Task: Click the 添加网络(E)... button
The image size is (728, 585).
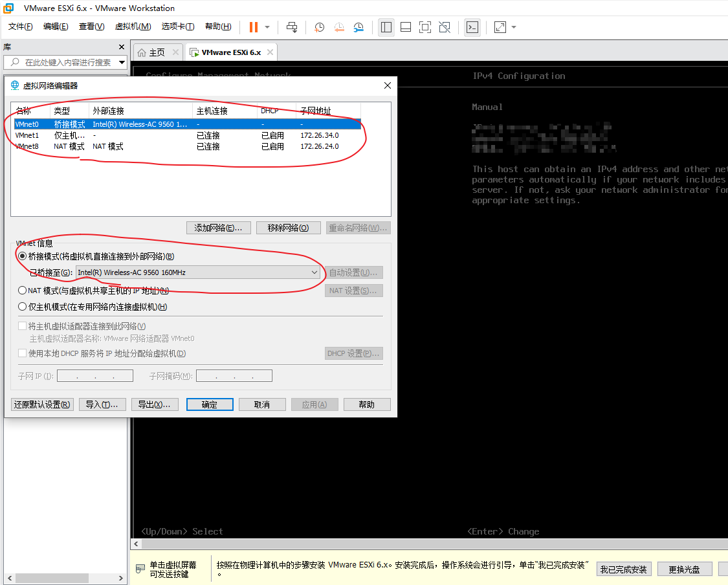Action: coord(218,228)
